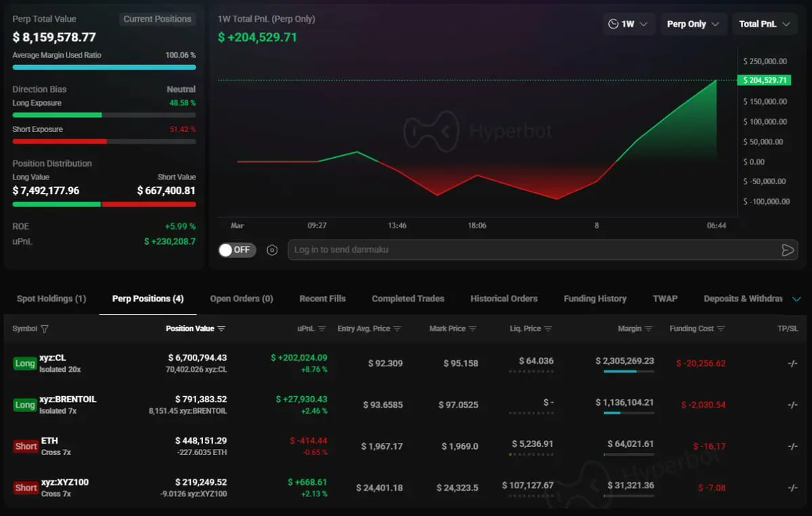Image resolution: width=812 pixels, height=516 pixels.
Task: Open Completed Trades tab
Action: click(x=408, y=299)
